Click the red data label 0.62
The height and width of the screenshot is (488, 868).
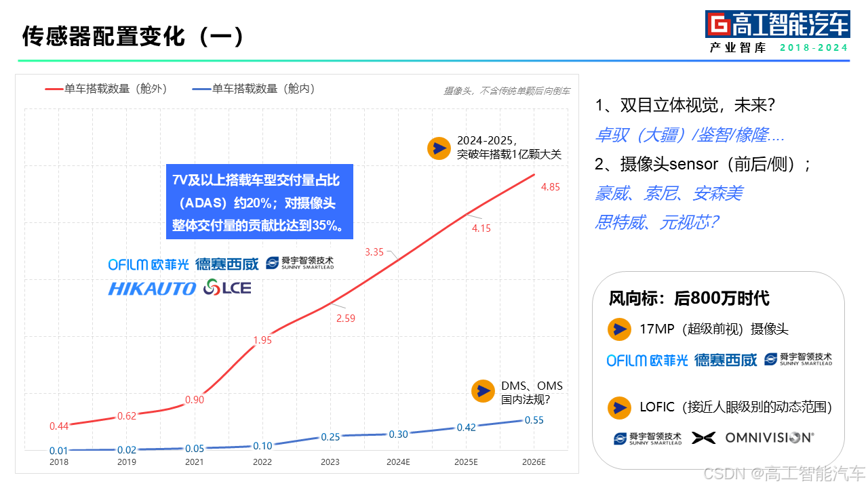click(127, 416)
